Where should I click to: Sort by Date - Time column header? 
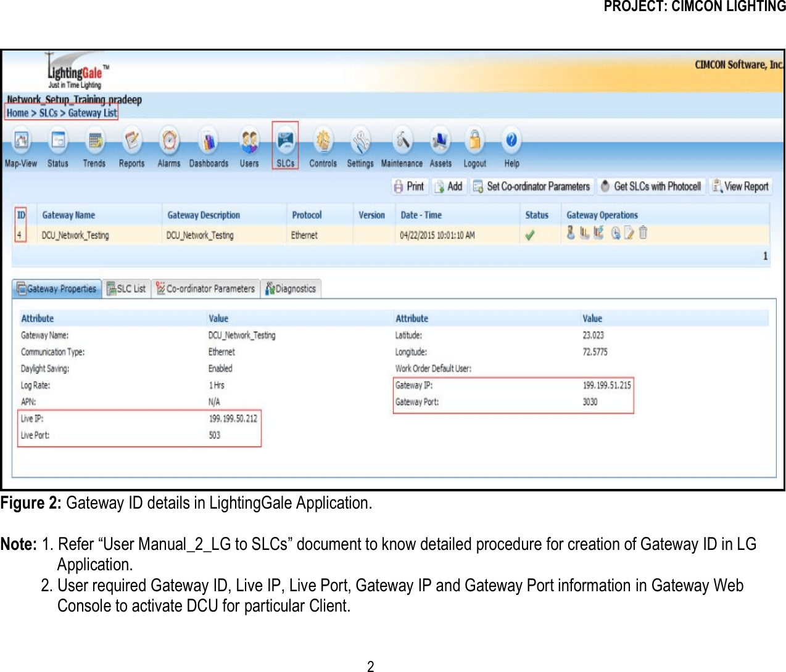(421, 215)
